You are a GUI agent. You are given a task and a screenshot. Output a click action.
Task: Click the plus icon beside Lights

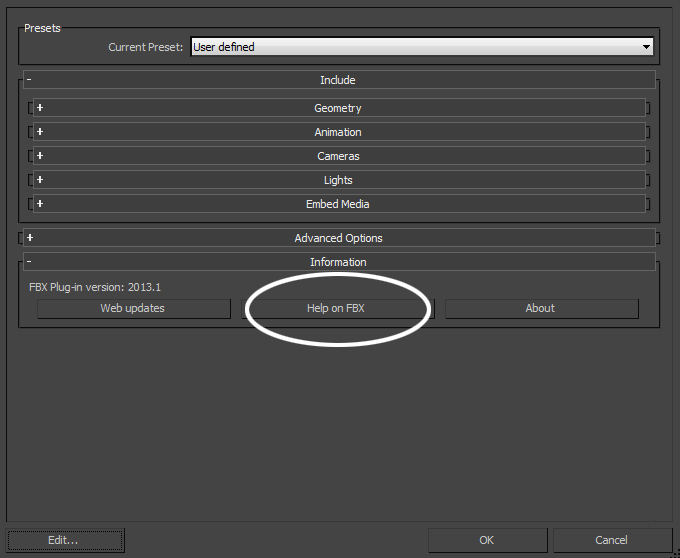(40, 180)
